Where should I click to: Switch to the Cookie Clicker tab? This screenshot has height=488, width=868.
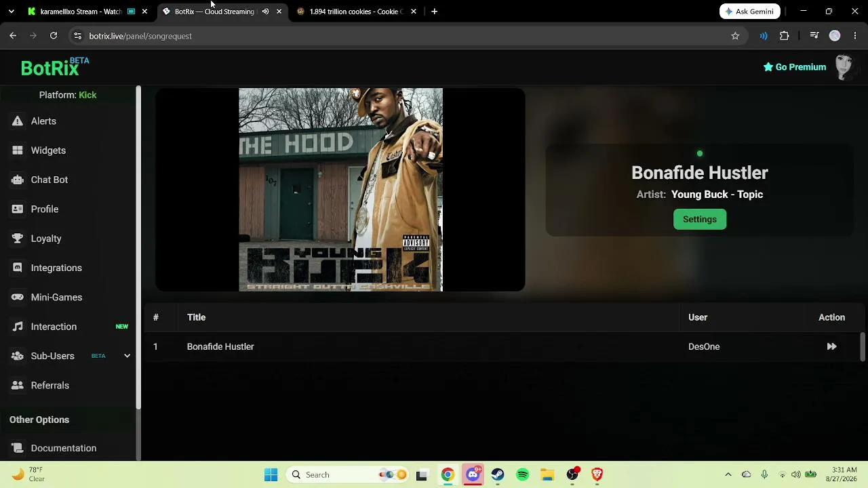pos(355,12)
